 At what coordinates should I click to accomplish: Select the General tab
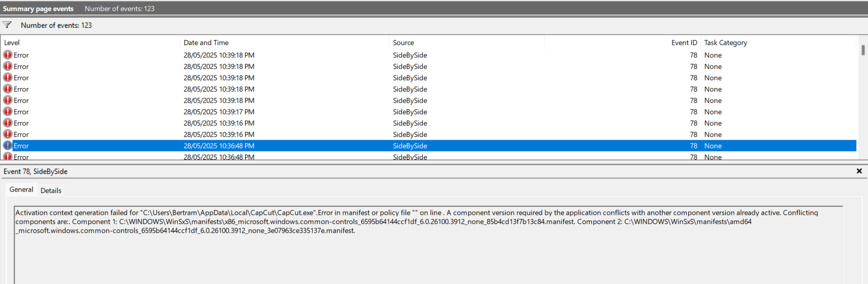point(21,189)
